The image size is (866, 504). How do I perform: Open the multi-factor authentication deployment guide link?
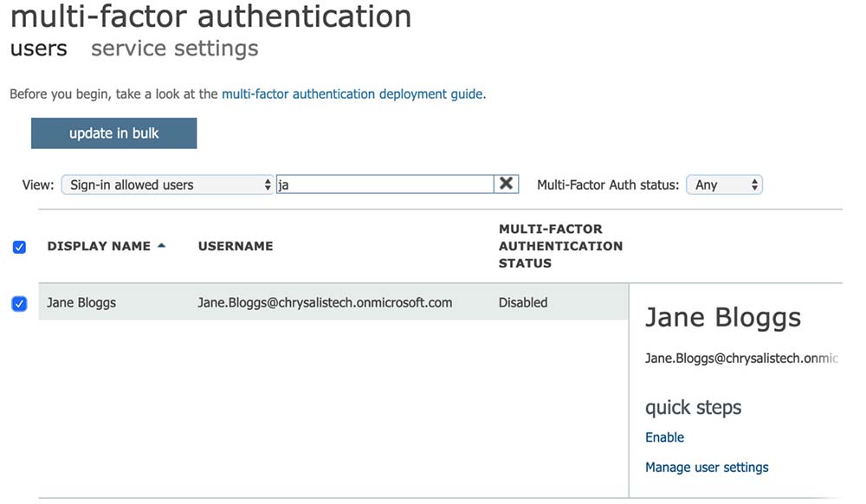pyautogui.click(x=352, y=94)
